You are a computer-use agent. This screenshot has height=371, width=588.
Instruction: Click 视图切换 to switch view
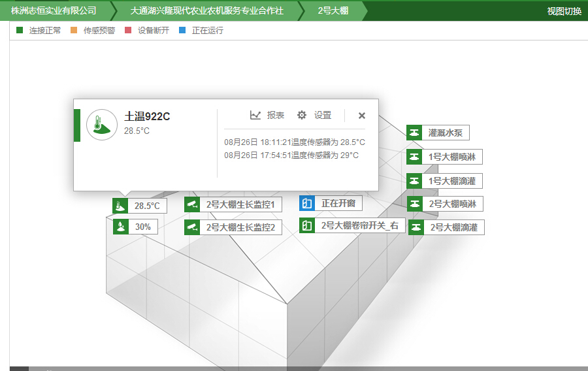pos(564,11)
